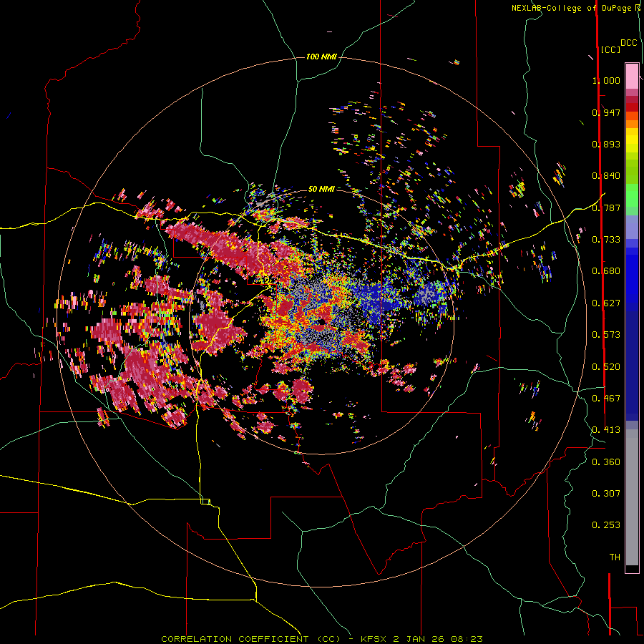Pick the lavender segment near 0.733 on color bar
The height and width of the screenshot is (644, 644).
[x=632, y=228]
